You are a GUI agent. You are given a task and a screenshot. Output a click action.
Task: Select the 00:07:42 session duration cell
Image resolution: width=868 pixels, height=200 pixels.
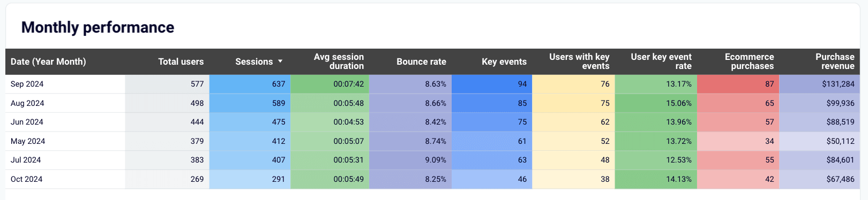point(330,84)
